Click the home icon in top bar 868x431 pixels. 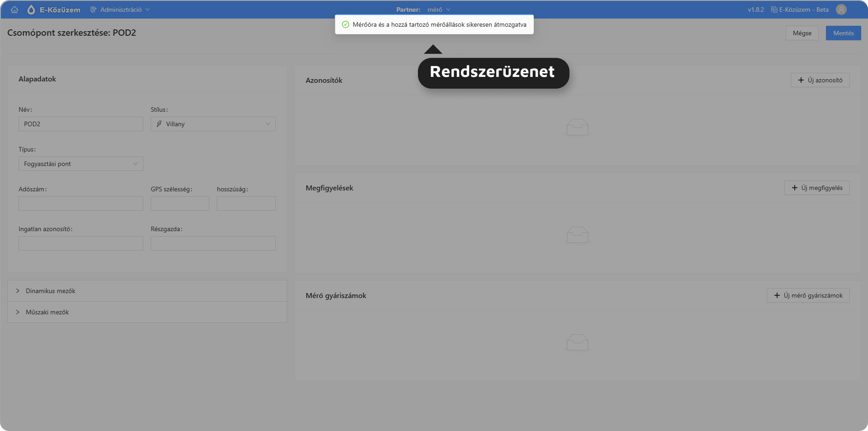(14, 9)
